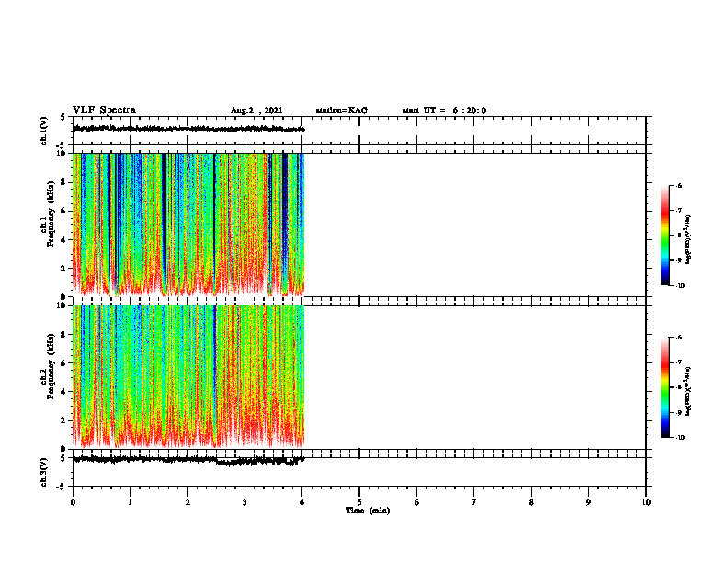
Task: Click the 2 minute tick label
Action: pos(188,502)
